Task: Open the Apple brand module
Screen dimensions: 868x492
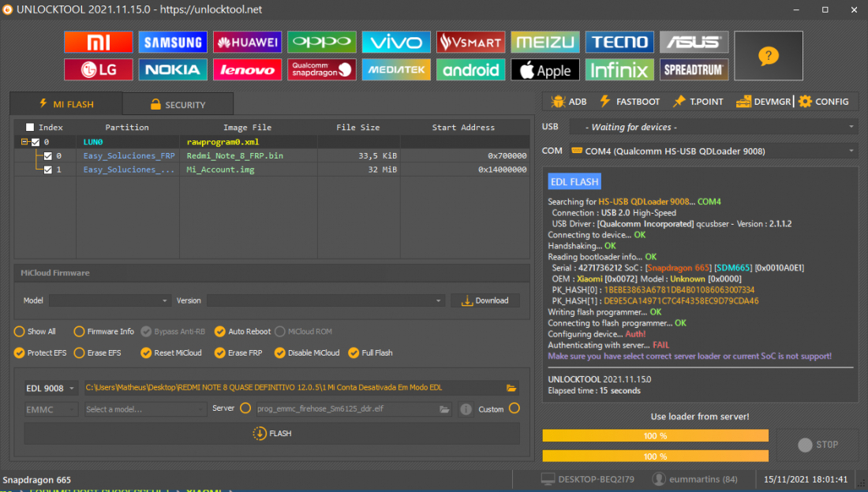Action: [x=544, y=69]
